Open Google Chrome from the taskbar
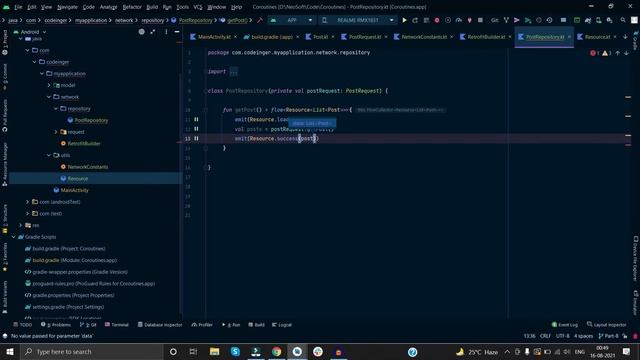 point(276,351)
